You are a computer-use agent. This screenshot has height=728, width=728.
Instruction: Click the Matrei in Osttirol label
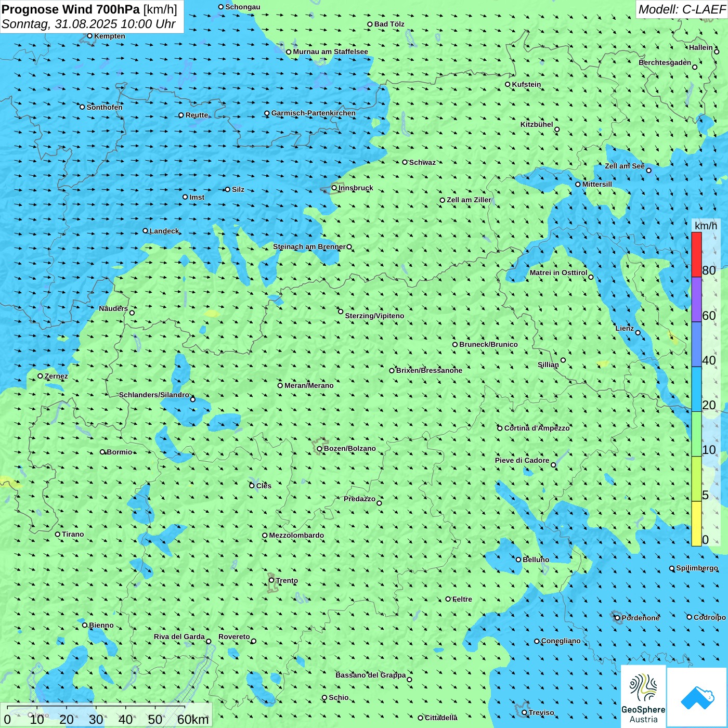tap(558, 272)
